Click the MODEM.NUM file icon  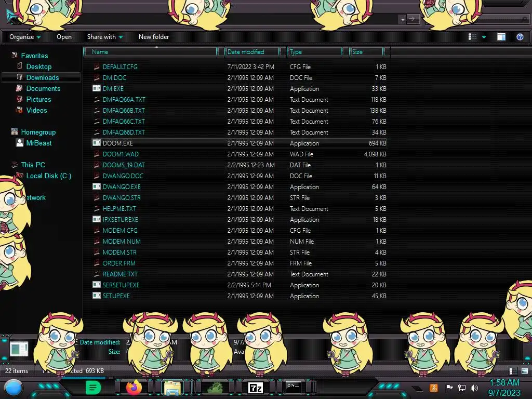point(96,241)
